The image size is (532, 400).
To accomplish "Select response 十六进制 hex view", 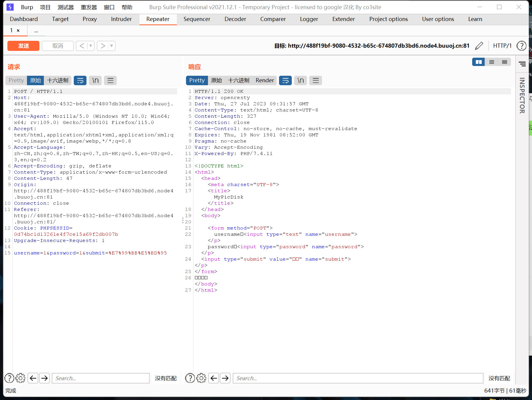I will 239,80.
